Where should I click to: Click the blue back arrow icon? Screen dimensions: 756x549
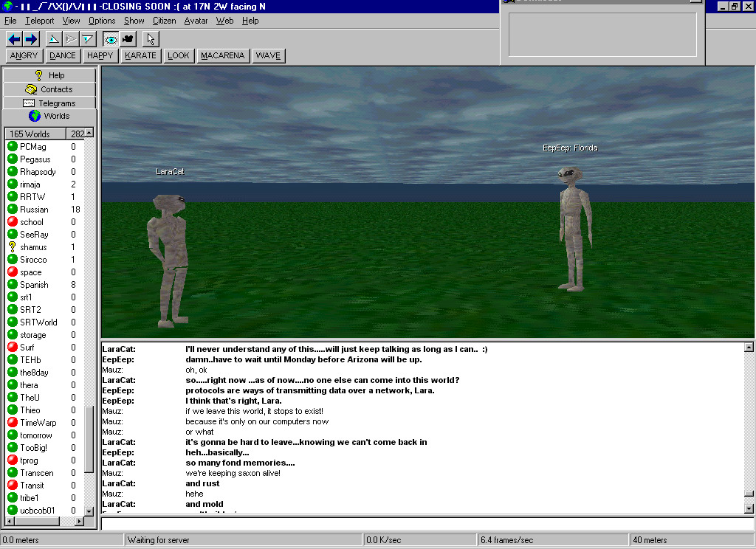15,39
